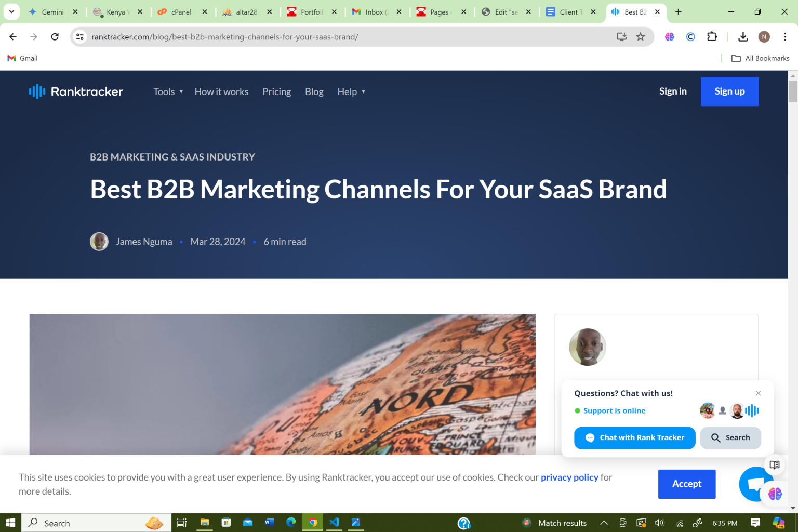This screenshot has height=532, width=798.
Task: Open the purple brain extension in toolbar
Action: [670, 36]
